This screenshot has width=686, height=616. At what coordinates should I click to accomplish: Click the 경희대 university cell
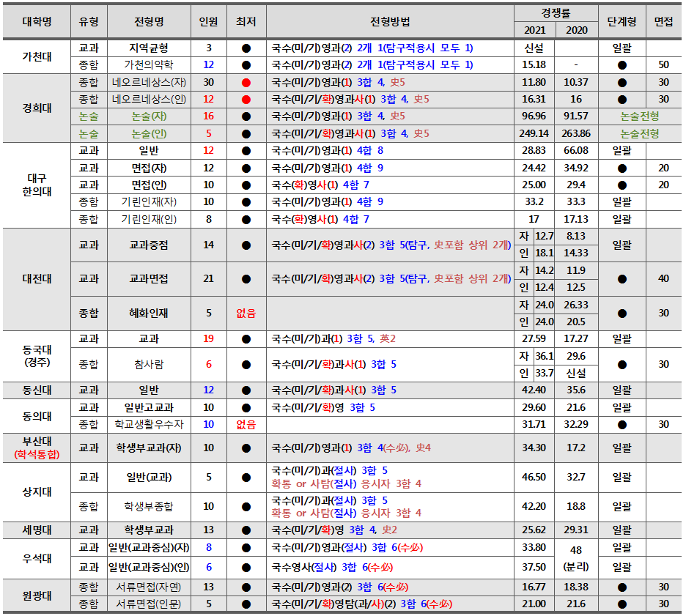(x=37, y=108)
